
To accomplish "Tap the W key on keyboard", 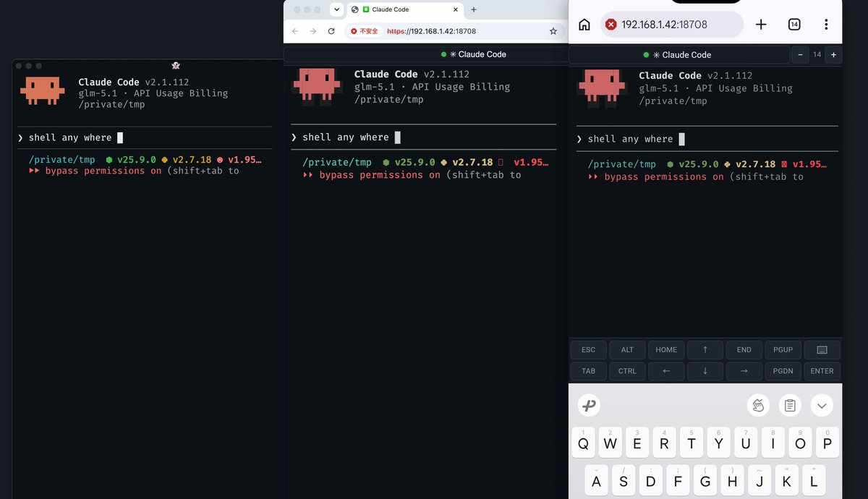I will [610, 442].
